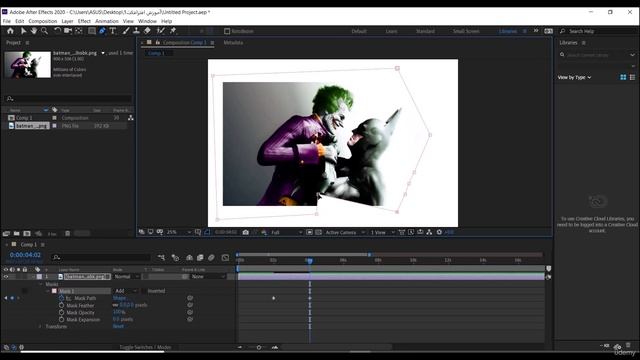Select the Selection arrow tool
The width and height of the screenshot is (640, 360).
[23, 31]
